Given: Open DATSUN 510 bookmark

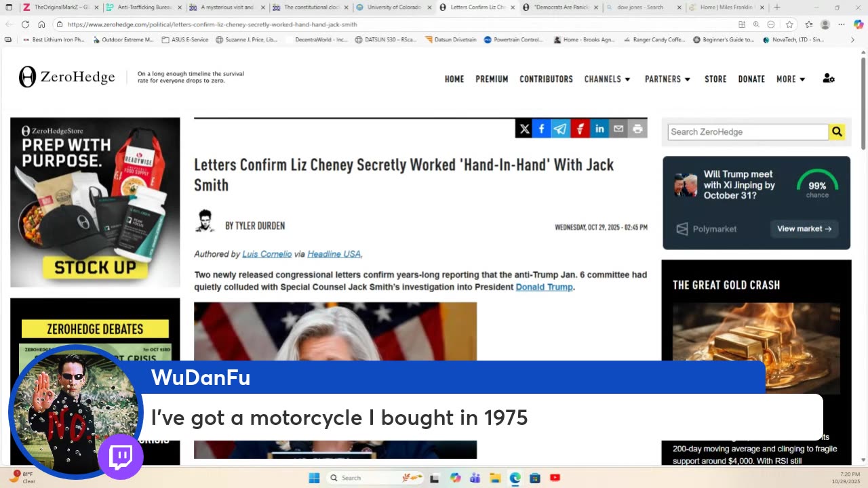Looking at the screenshot, I should (385, 40).
